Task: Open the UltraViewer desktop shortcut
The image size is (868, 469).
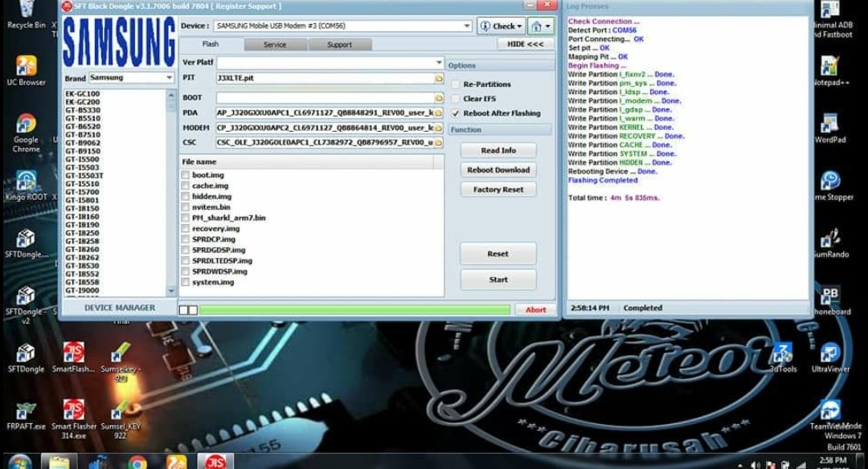Action: (830, 357)
